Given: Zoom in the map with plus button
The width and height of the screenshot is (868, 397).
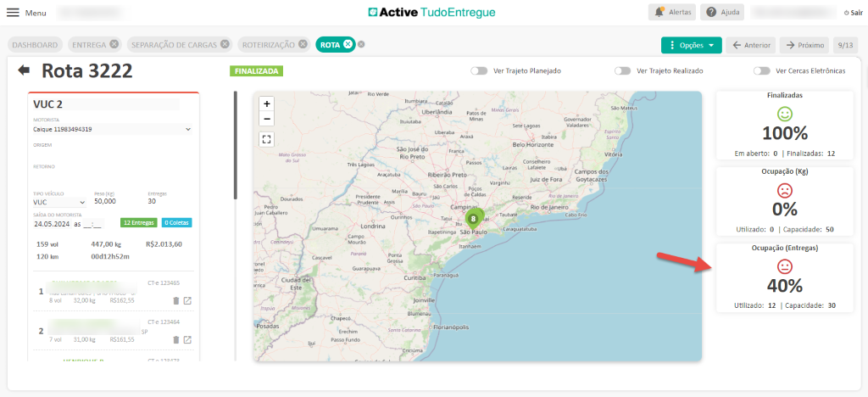Looking at the screenshot, I should click(x=267, y=103).
